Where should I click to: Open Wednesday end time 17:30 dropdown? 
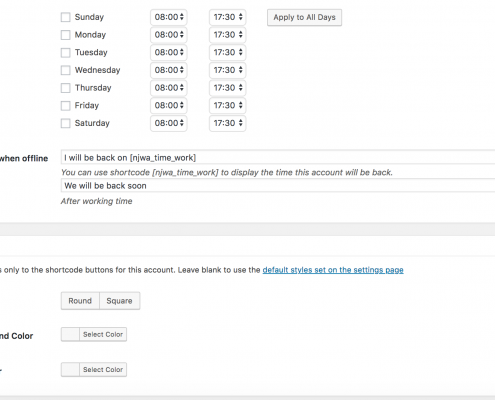pos(228,70)
